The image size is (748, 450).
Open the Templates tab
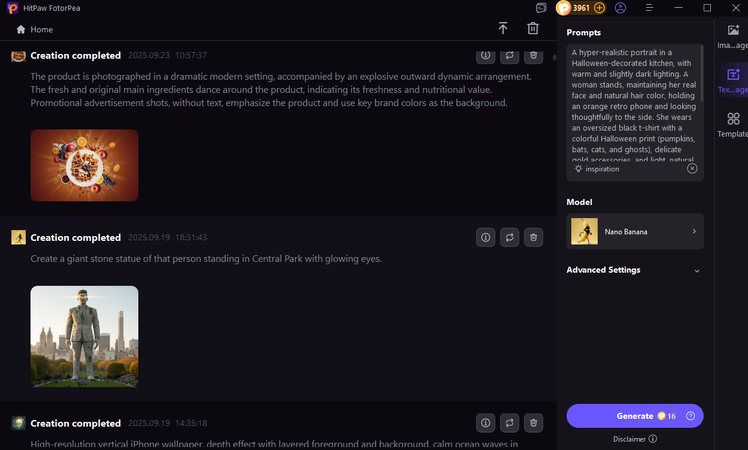[733, 124]
